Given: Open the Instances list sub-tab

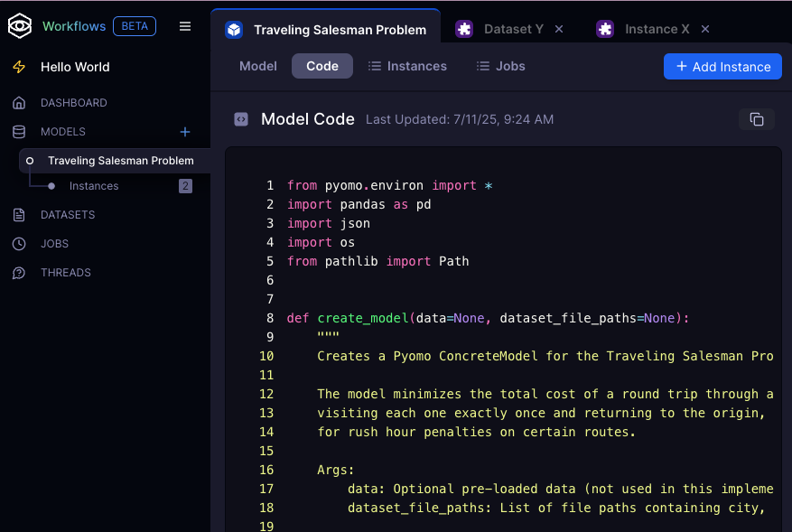Looking at the screenshot, I should (407, 66).
